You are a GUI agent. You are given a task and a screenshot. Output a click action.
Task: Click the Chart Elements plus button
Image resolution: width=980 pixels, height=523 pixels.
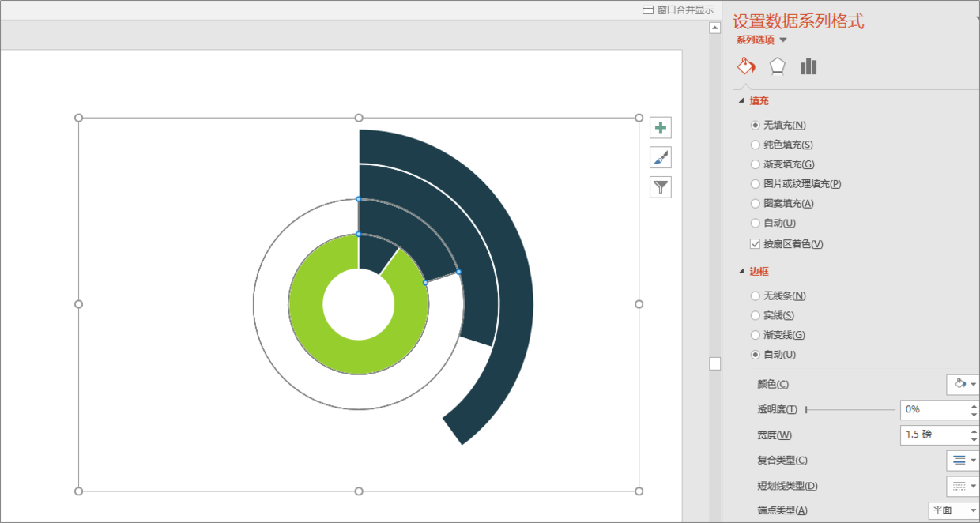661,127
